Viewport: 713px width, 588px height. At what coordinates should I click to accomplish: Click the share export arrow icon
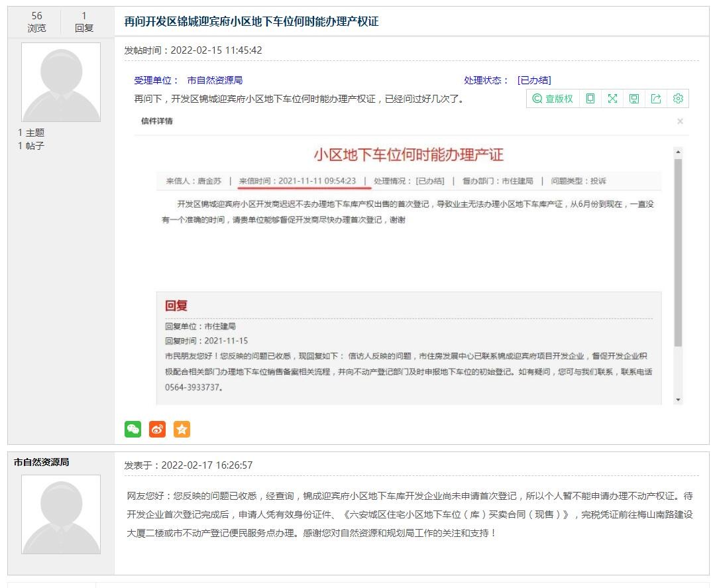tap(656, 99)
